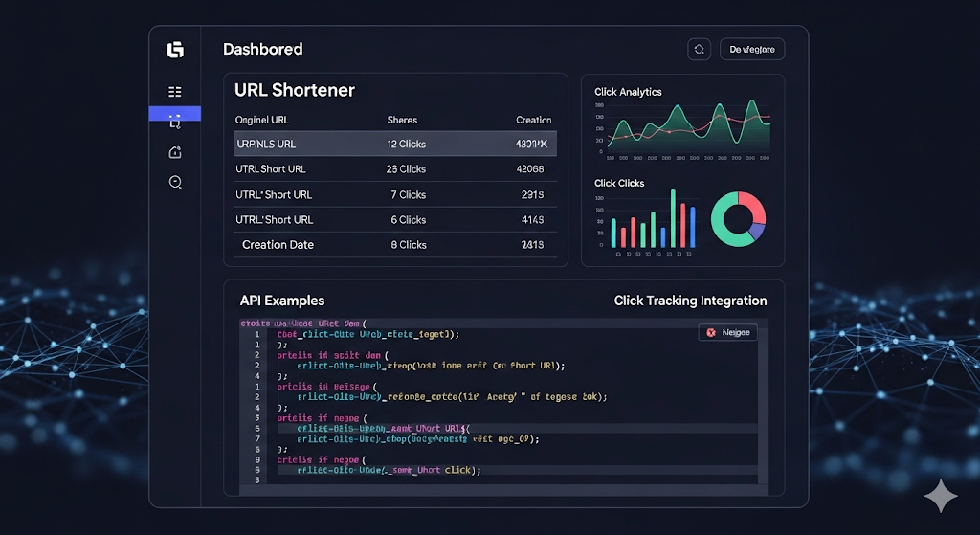Click the magnifier search icon in sidebar
The height and width of the screenshot is (535, 980).
coord(175,182)
